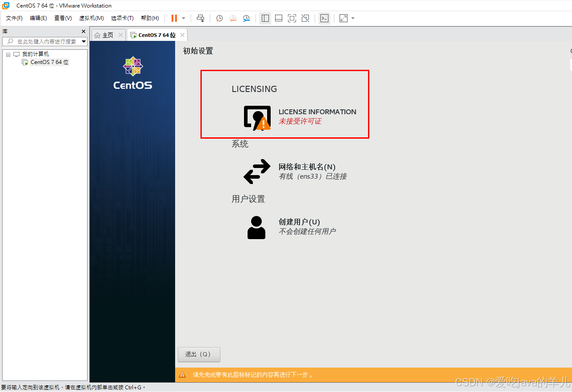Click the 未接受许可证 status text

(x=300, y=121)
